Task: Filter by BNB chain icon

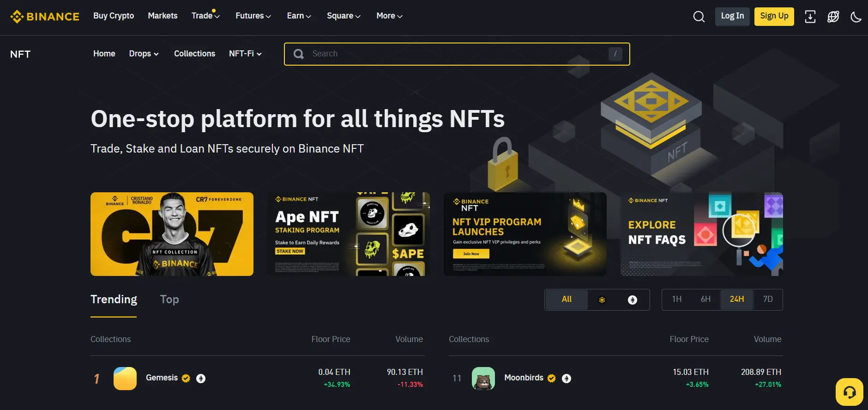Action: (602, 300)
